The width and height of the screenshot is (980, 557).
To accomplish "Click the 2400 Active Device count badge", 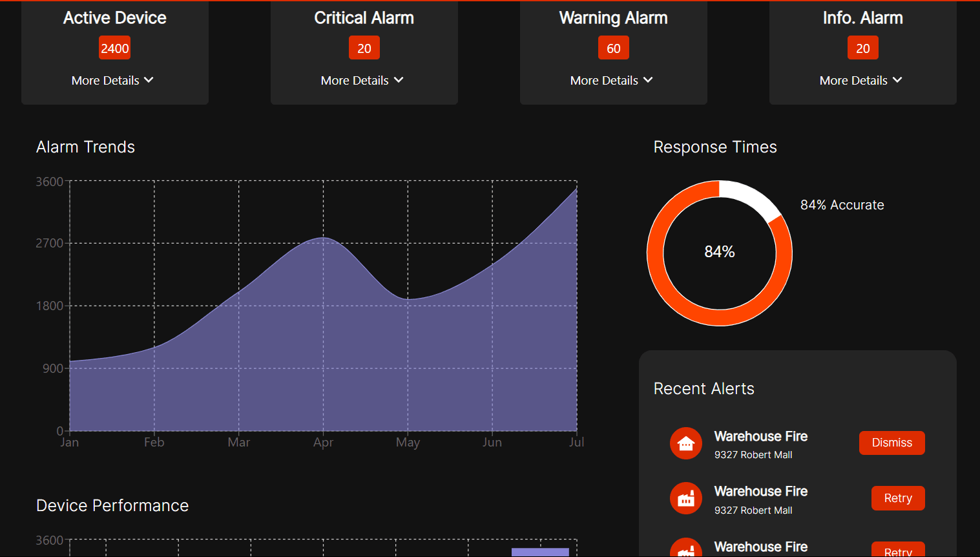I will pos(115,48).
